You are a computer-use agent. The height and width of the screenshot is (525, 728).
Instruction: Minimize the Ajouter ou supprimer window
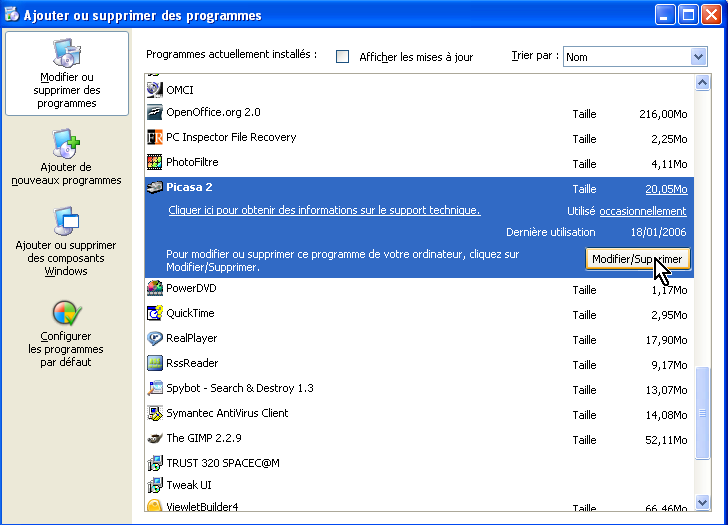[664, 15]
